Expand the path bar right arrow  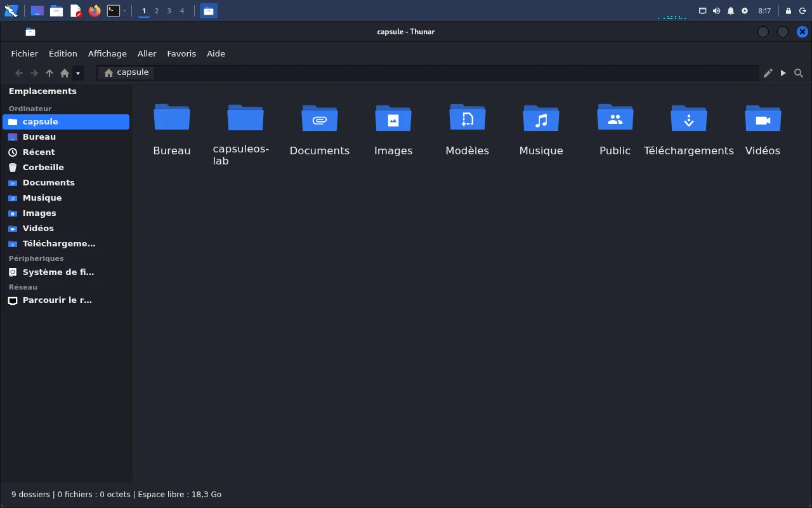click(x=783, y=73)
